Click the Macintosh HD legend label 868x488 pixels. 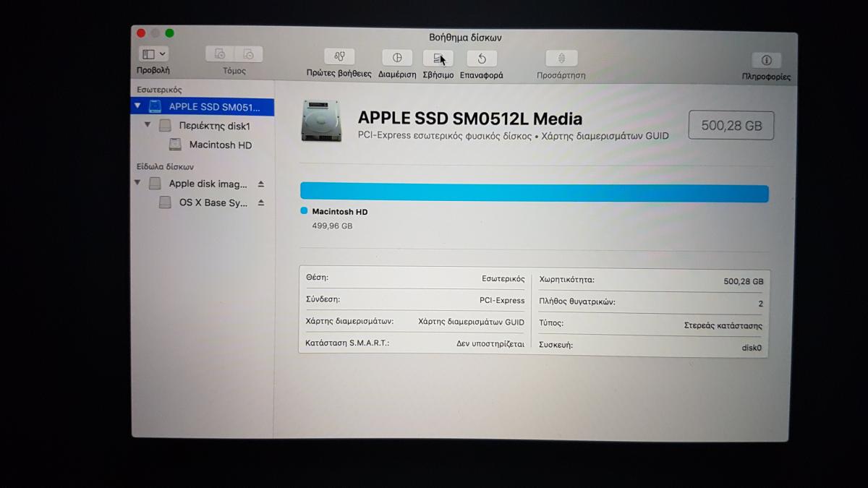pos(340,212)
